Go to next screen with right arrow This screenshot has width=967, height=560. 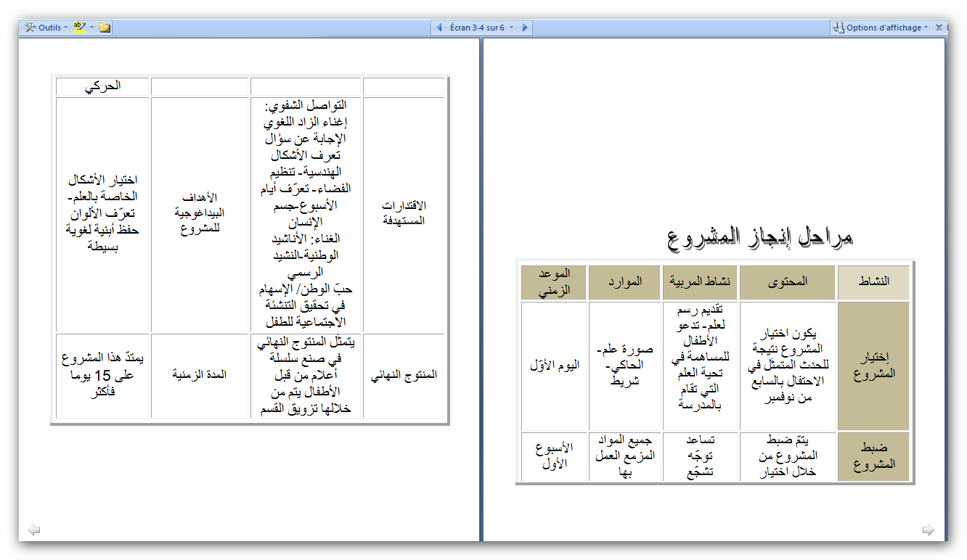tap(525, 28)
